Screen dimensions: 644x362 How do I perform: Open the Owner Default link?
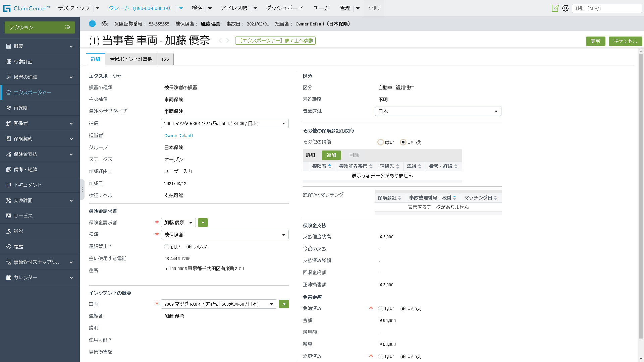[178, 135]
